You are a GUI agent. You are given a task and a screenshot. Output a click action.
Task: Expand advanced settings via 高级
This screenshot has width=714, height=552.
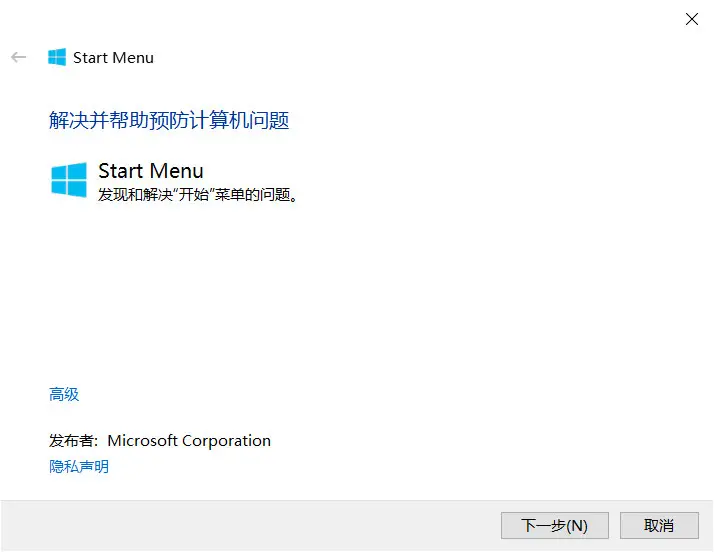point(64,394)
